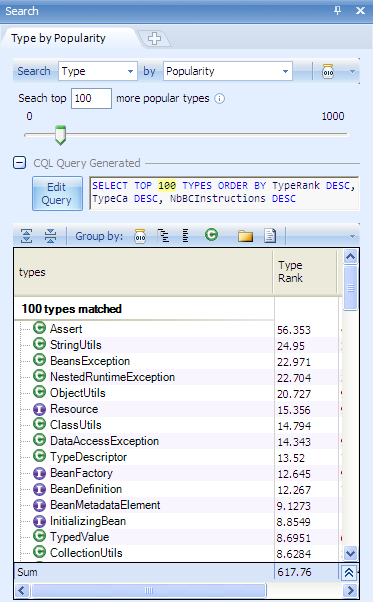This screenshot has width=373, height=602.
Task: Click the assembly jar icon beside Popularity
Action: (x=328, y=71)
